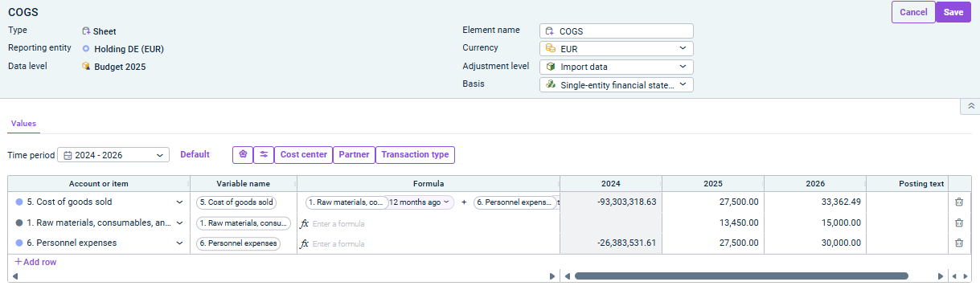Screen dimensions: 980x290
Task: Expand the Personnel expenses account selector
Action: point(179,243)
